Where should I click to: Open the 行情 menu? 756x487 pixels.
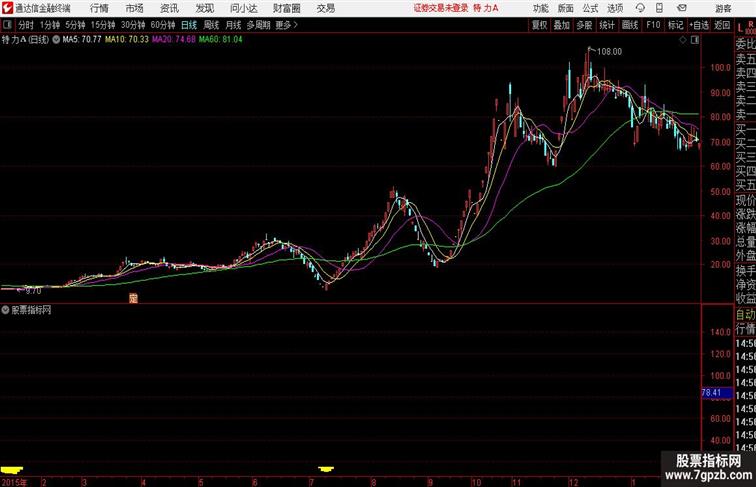tap(99, 8)
